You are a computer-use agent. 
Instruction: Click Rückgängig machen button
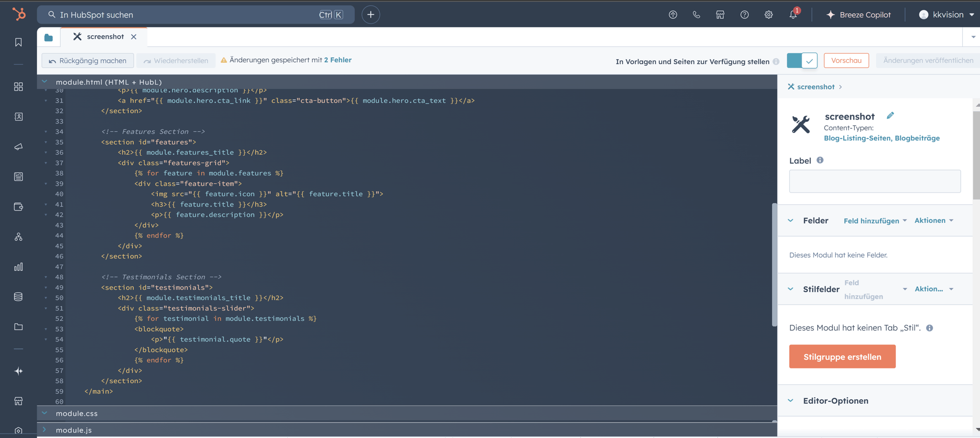click(88, 61)
